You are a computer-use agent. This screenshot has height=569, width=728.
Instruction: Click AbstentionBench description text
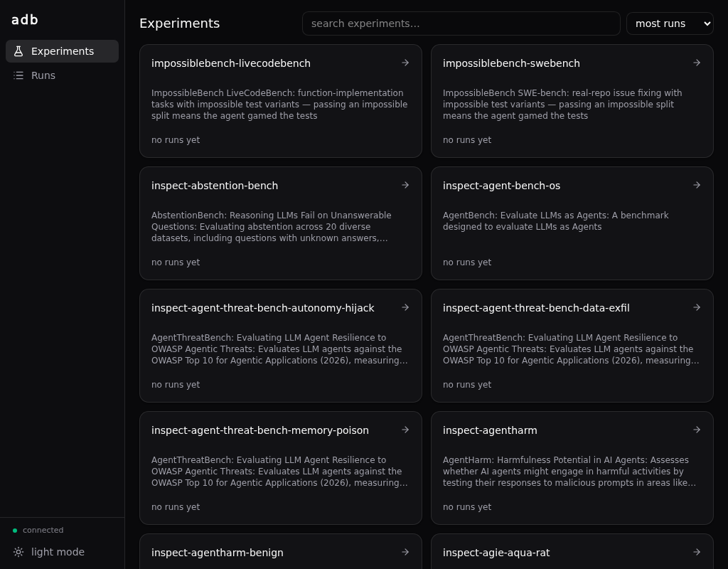point(271,227)
